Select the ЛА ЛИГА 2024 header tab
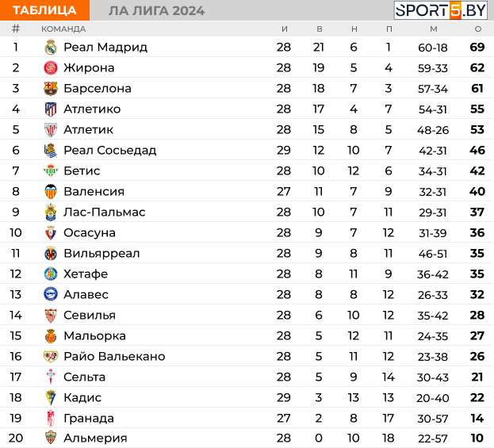494x448 pixels. (156, 11)
